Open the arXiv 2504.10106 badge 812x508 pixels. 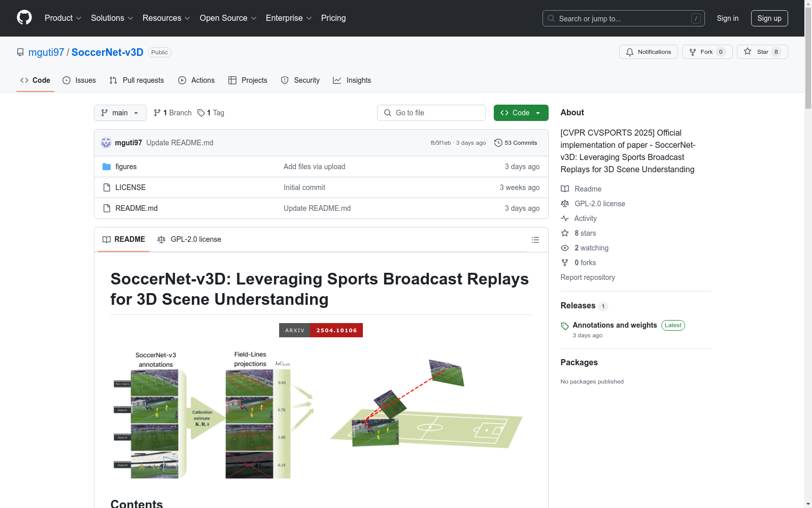(321, 330)
